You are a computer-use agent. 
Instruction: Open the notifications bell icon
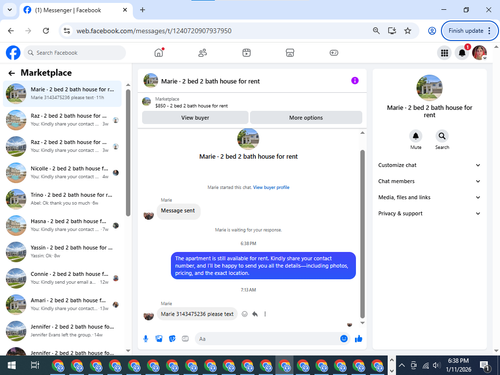click(x=462, y=53)
